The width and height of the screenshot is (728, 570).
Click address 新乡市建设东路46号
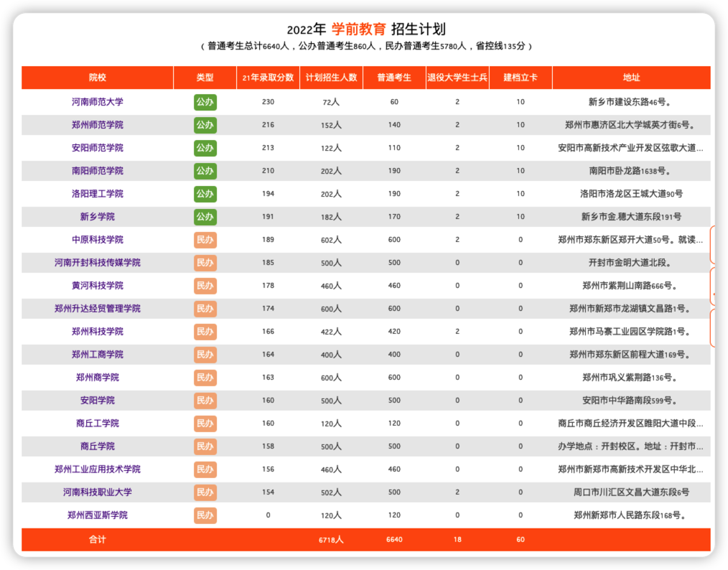click(x=630, y=102)
